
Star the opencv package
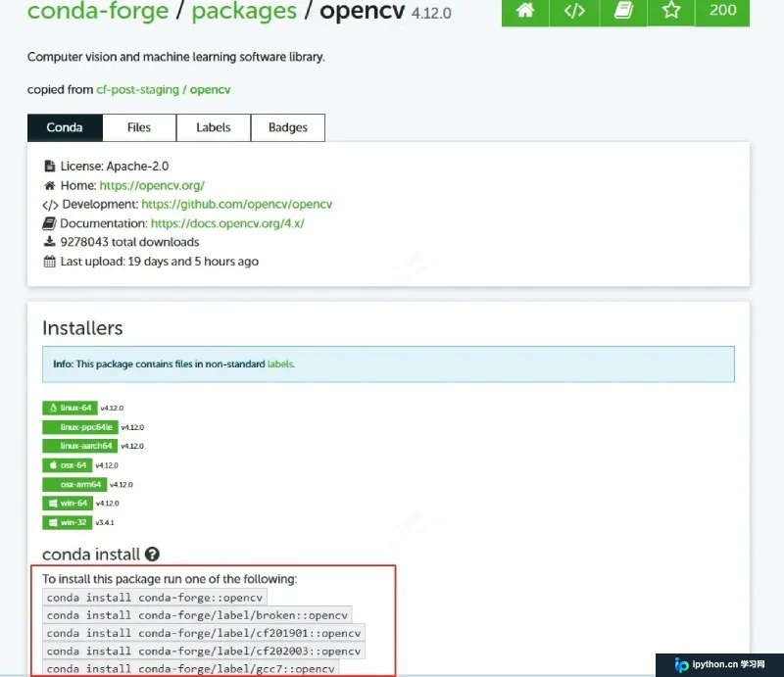(x=671, y=11)
